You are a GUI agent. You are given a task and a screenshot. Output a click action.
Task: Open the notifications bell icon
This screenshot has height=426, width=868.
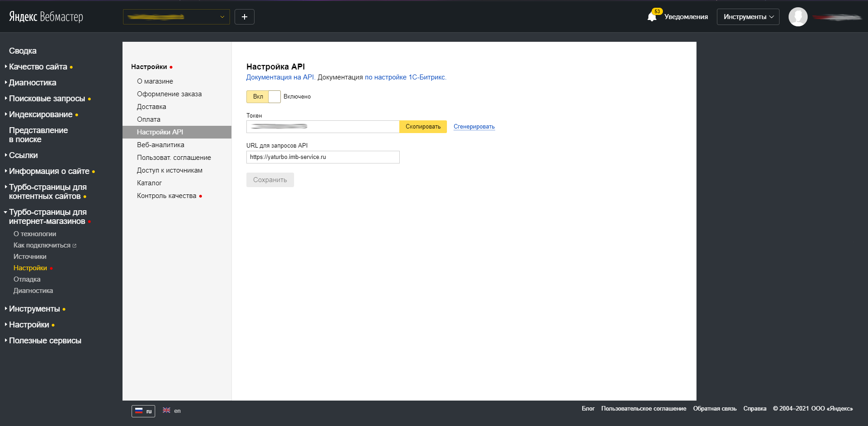pyautogui.click(x=652, y=17)
